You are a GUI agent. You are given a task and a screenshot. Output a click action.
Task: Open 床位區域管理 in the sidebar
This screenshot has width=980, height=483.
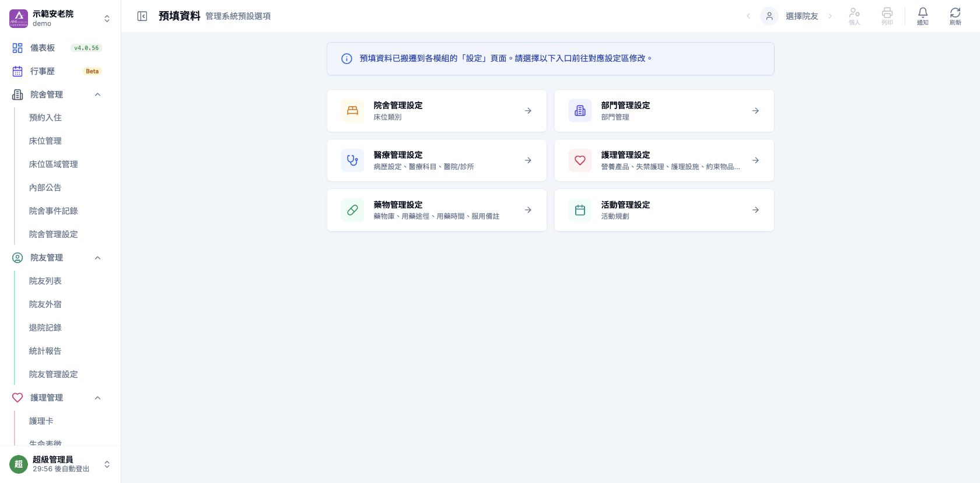(54, 164)
